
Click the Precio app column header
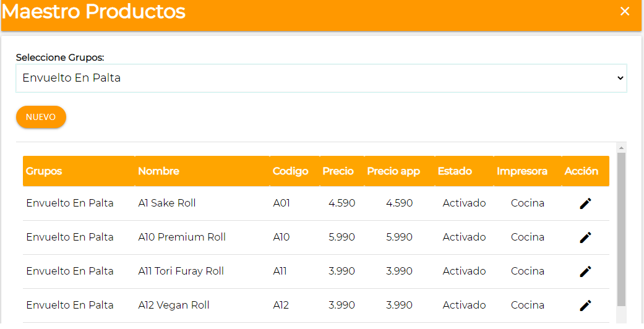[393, 171]
